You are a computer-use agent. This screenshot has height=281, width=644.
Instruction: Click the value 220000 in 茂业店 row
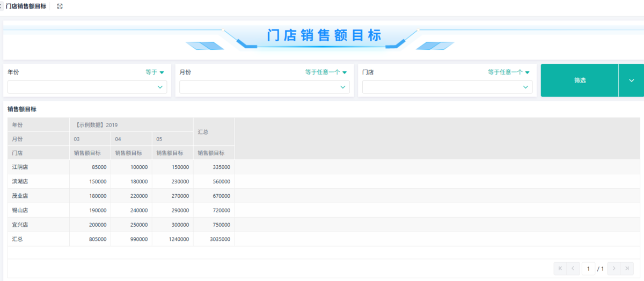[x=139, y=196]
